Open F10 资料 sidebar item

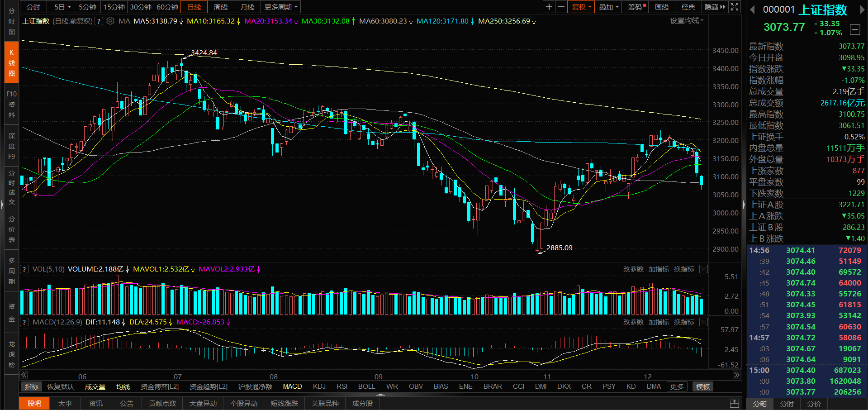coord(11,104)
